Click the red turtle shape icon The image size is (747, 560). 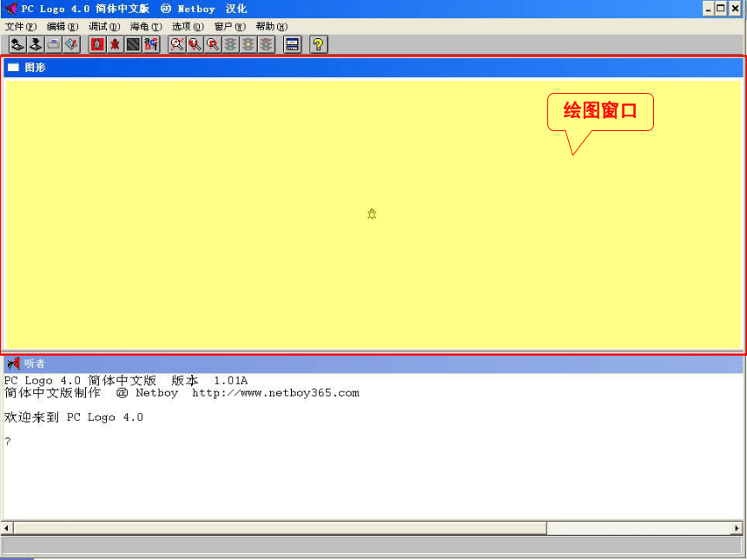[115, 44]
